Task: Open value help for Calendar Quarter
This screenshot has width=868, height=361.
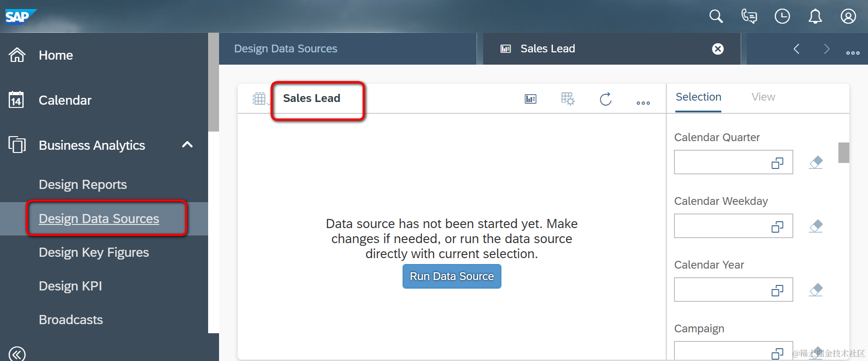Action: 777,163
